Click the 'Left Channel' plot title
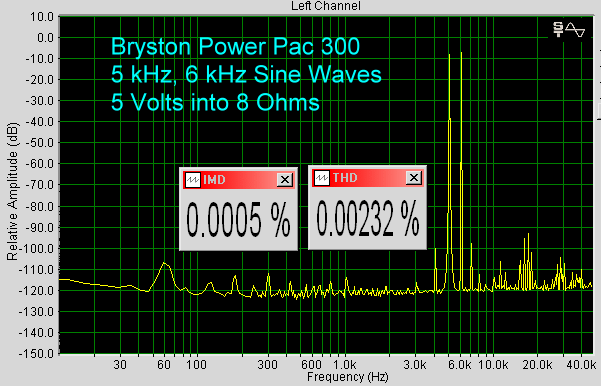 click(326, 6)
